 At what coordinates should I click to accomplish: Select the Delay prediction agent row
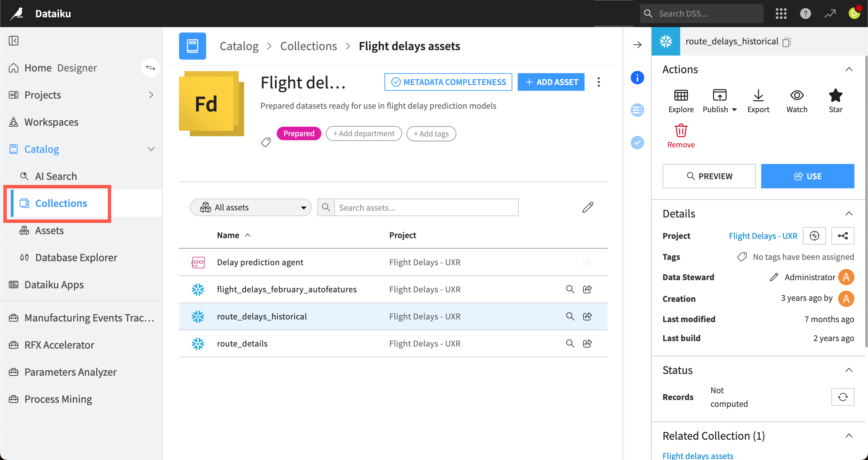pos(393,262)
